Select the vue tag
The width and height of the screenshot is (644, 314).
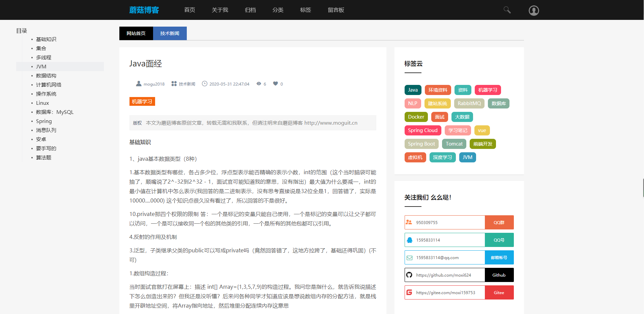point(482,130)
